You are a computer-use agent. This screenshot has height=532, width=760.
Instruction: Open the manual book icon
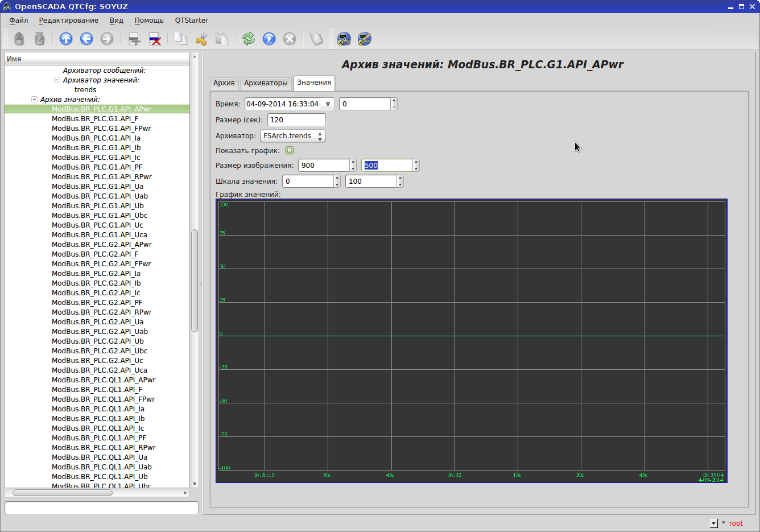[x=316, y=39]
